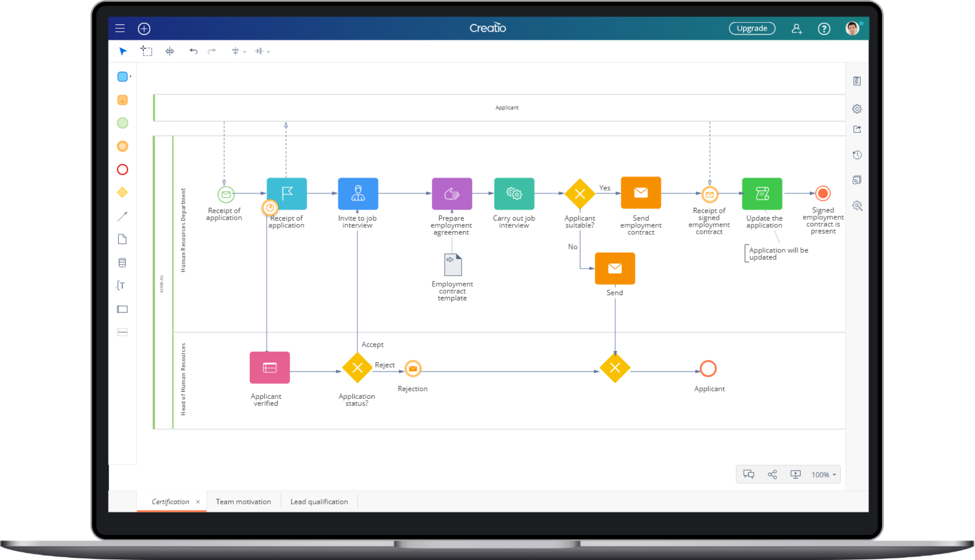The height and width of the screenshot is (560, 975).
Task: Click the properties panel icon on right sidebar
Action: point(858,81)
